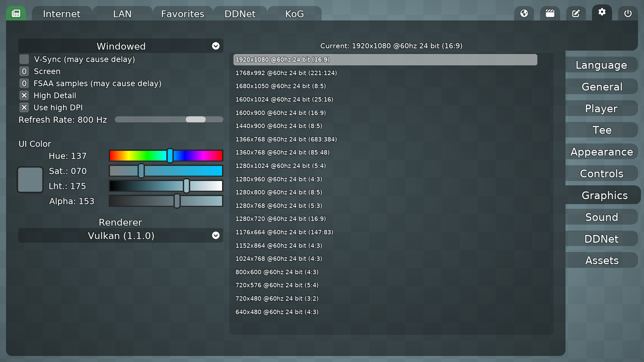Click the FSAA samples value field
This screenshot has width=644, height=362.
click(x=24, y=83)
